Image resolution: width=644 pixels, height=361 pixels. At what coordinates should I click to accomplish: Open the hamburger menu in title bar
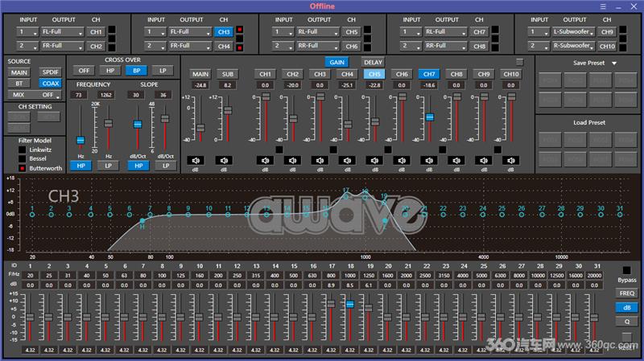[x=603, y=6]
